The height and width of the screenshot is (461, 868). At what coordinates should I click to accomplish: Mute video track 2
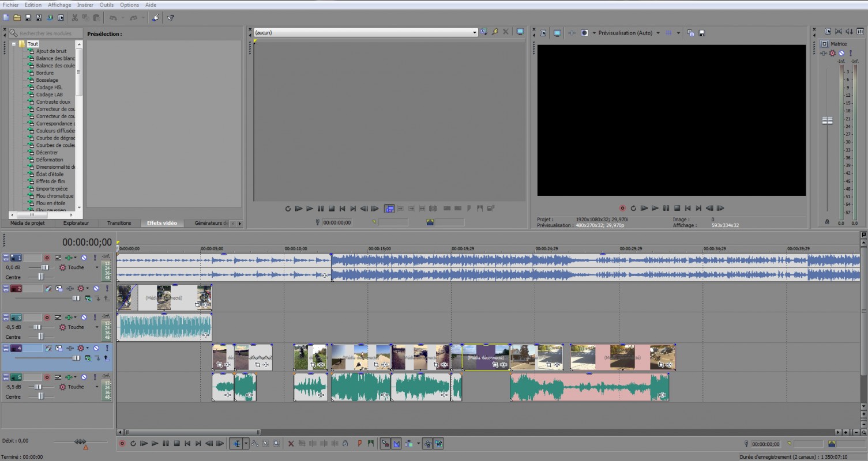coord(96,288)
